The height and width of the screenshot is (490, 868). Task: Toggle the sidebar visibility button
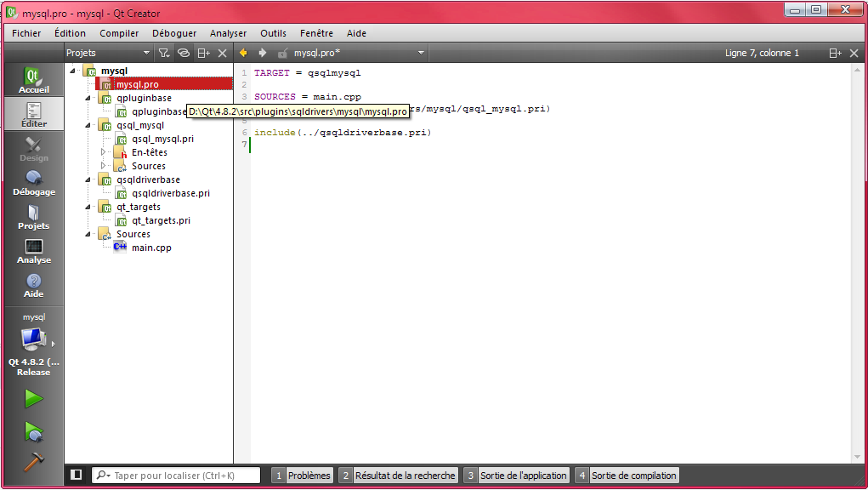click(x=77, y=475)
